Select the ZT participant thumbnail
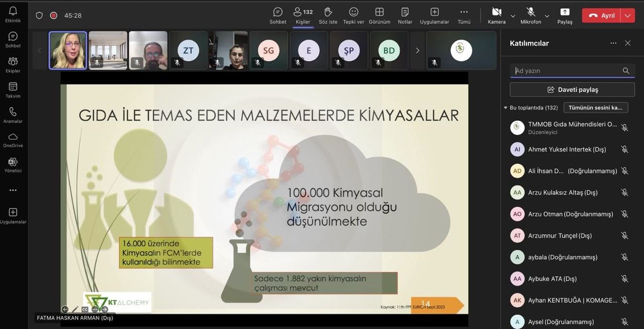Viewport: 644px width, 329px height. click(x=188, y=51)
